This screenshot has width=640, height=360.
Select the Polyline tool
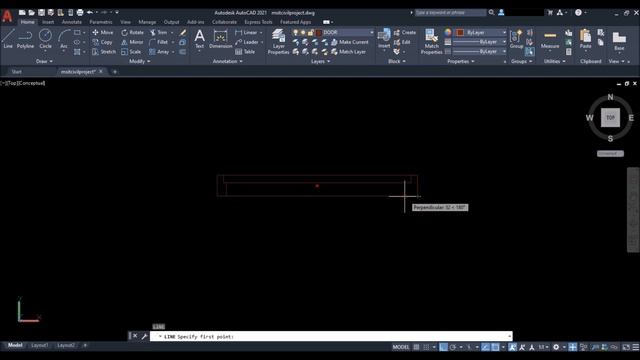tap(25, 39)
